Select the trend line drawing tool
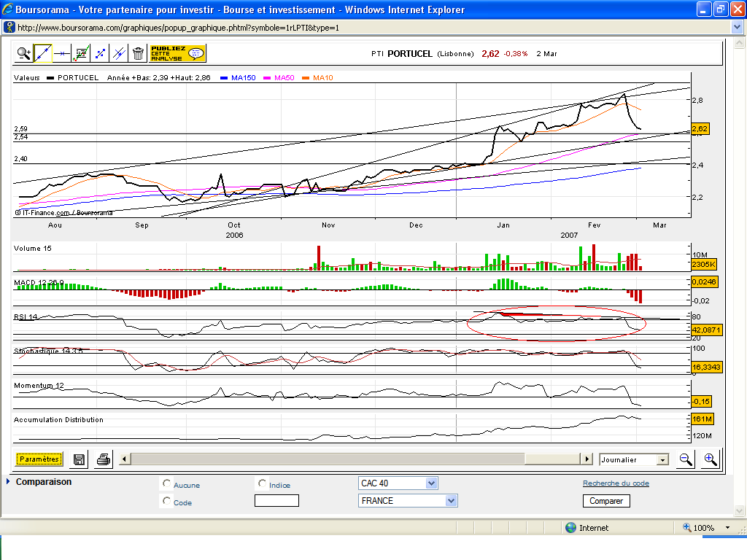This screenshot has height=560, width=747. click(43, 53)
